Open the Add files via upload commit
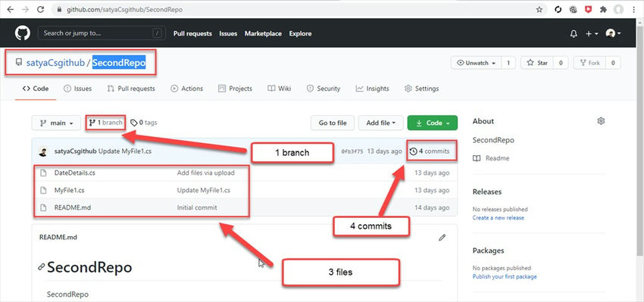 206,173
